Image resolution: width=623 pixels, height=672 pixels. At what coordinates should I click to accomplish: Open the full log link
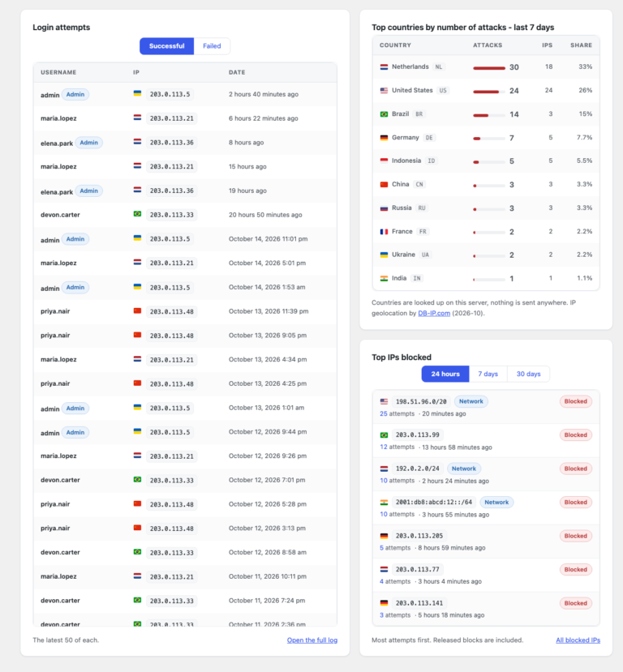pyautogui.click(x=312, y=640)
